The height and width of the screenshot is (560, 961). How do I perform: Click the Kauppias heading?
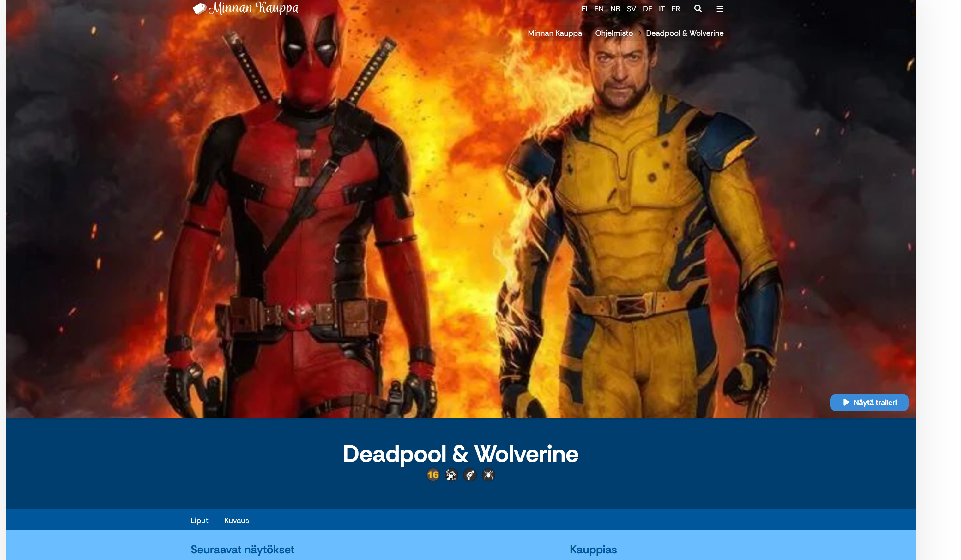(x=593, y=550)
